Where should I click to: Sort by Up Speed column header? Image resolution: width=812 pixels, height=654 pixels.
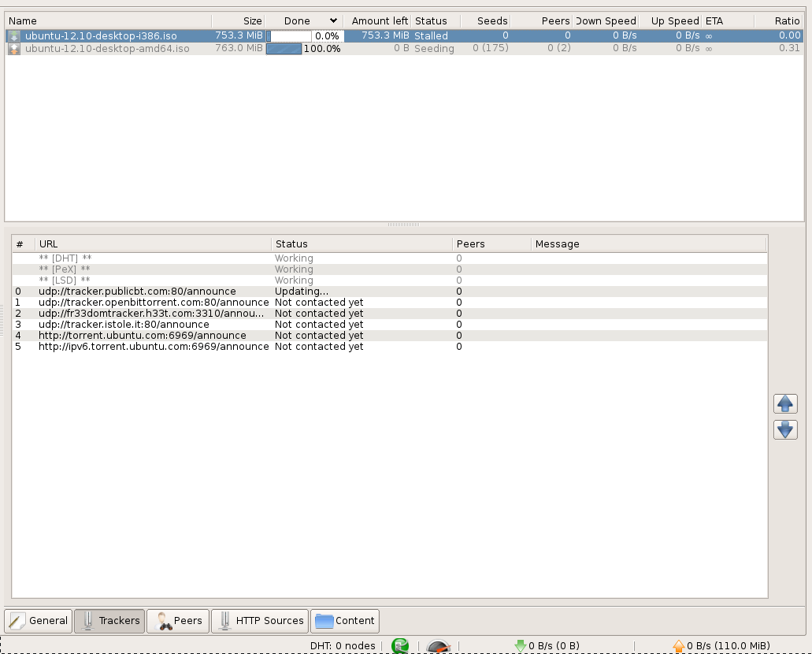click(670, 20)
